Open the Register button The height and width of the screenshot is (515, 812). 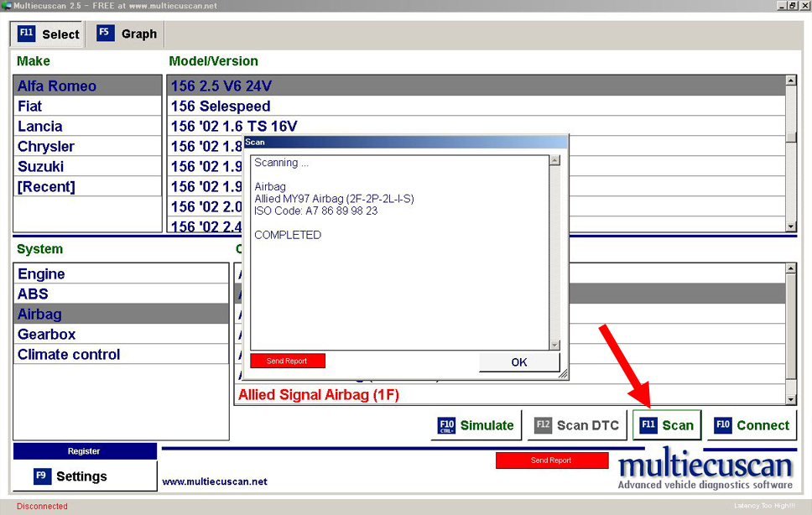tap(85, 451)
